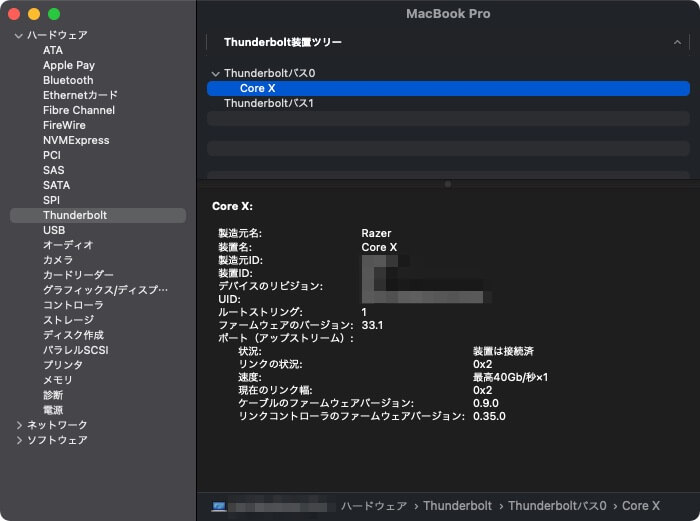Click the 最高40Gb/秒×1 speed value
Image resolution: width=700 pixels, height=521 pixels.
(510, 377)
